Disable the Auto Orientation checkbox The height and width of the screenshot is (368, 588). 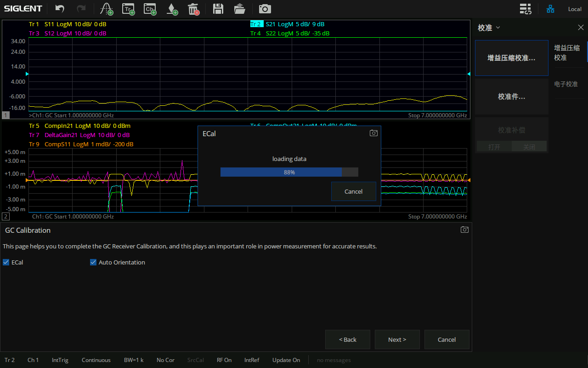coord(94,262)
